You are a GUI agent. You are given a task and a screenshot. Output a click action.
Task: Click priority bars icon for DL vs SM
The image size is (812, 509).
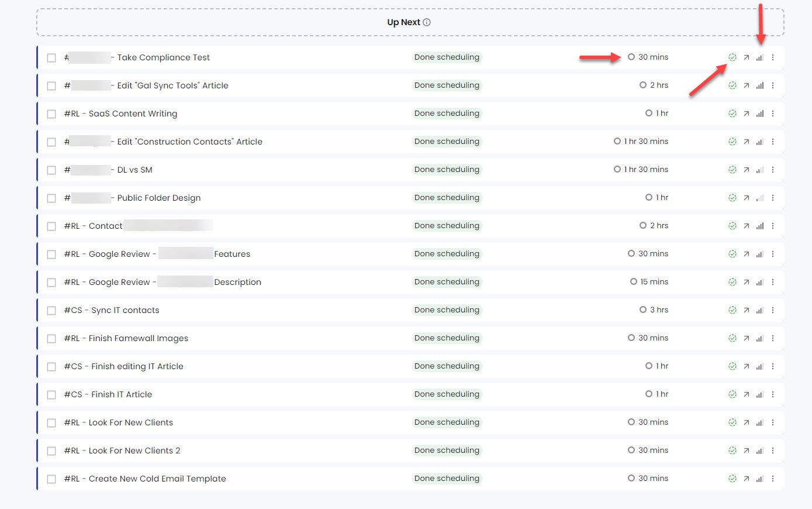pyautogui.click(x=759, y=170)
